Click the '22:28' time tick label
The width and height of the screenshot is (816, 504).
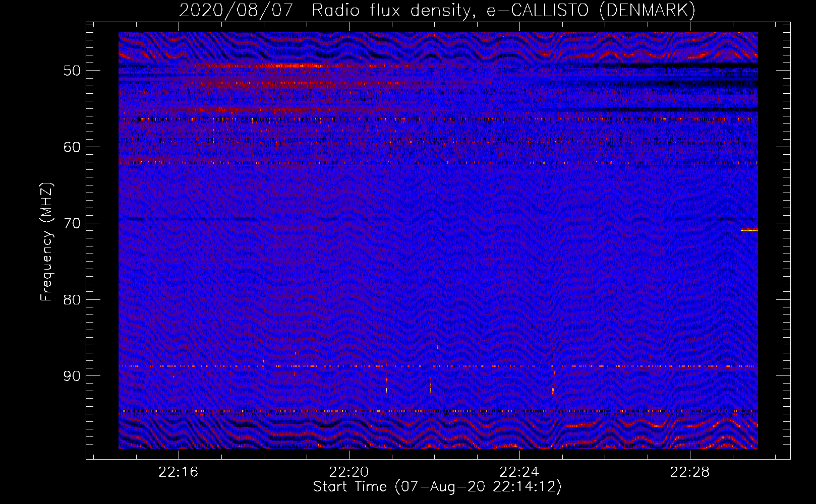point(690,472)
